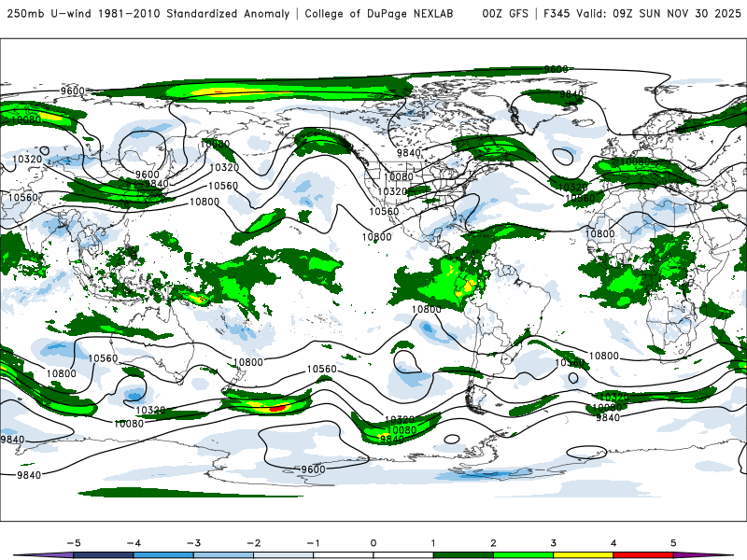747x560 pixels.
Task: Click the 9600 contour label near Antarctica
Action: [x=313, y=469]
